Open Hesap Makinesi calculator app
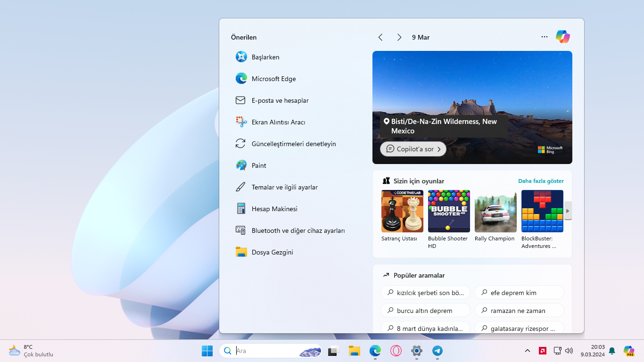 [274, 209]
